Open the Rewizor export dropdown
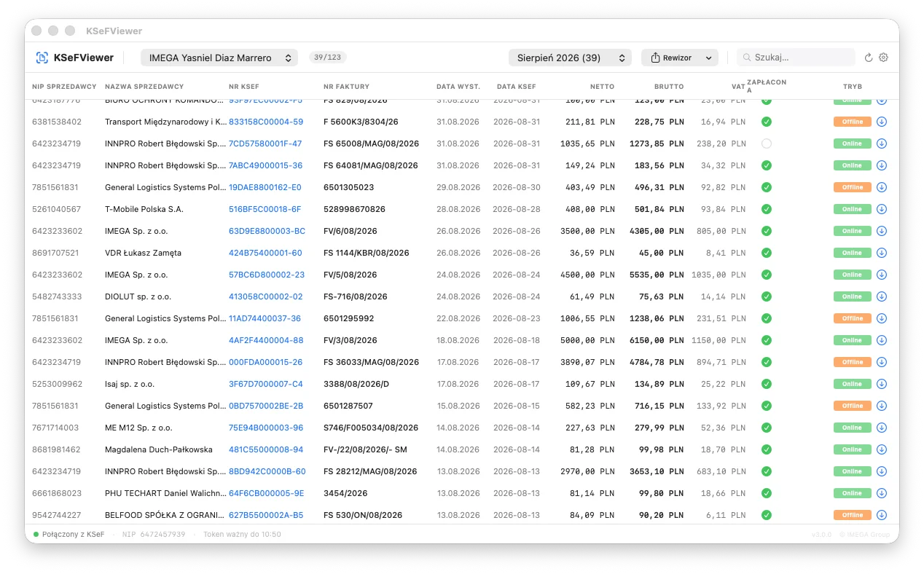The width and height of the screenshot is (924, 574). pos(680,58)
